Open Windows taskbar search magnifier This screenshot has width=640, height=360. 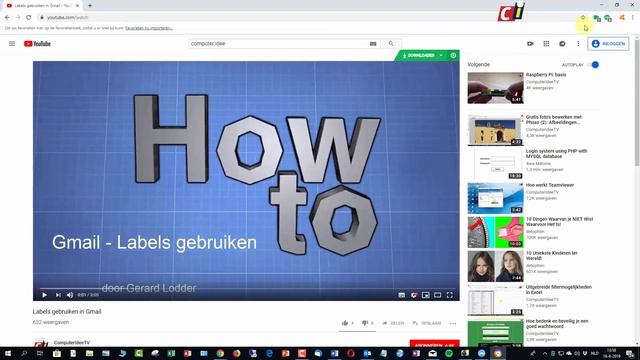[24, 353]
